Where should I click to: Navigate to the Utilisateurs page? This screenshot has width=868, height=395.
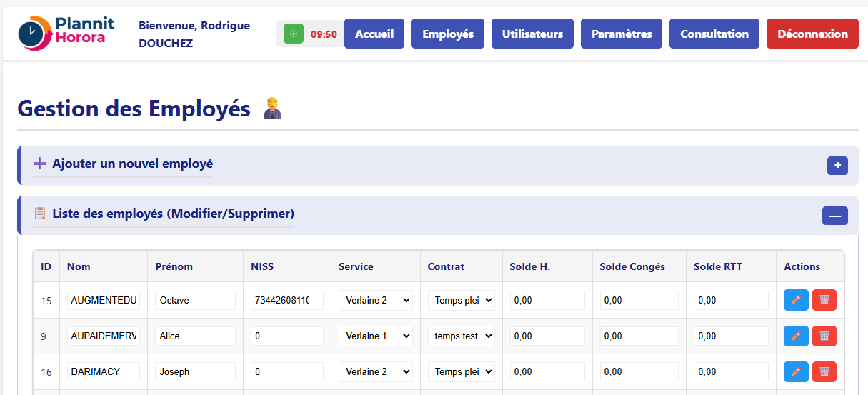[532, 34]
